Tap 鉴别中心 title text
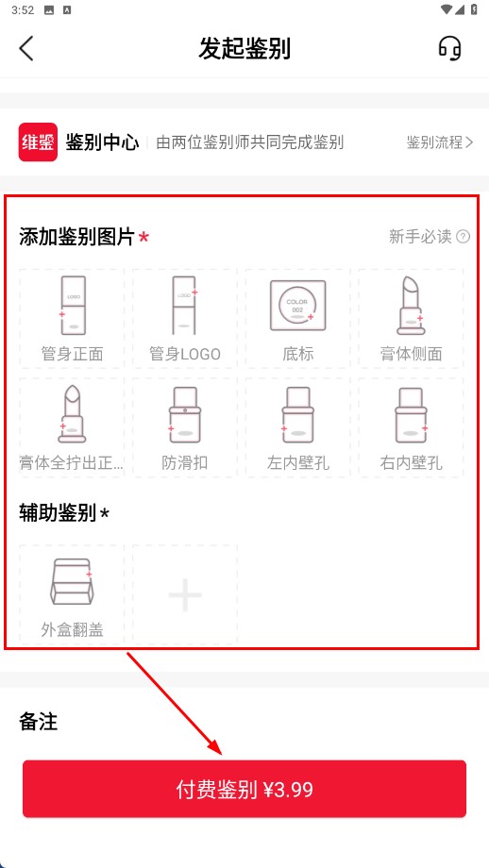 pyautogui.click(x=103, y=142)
